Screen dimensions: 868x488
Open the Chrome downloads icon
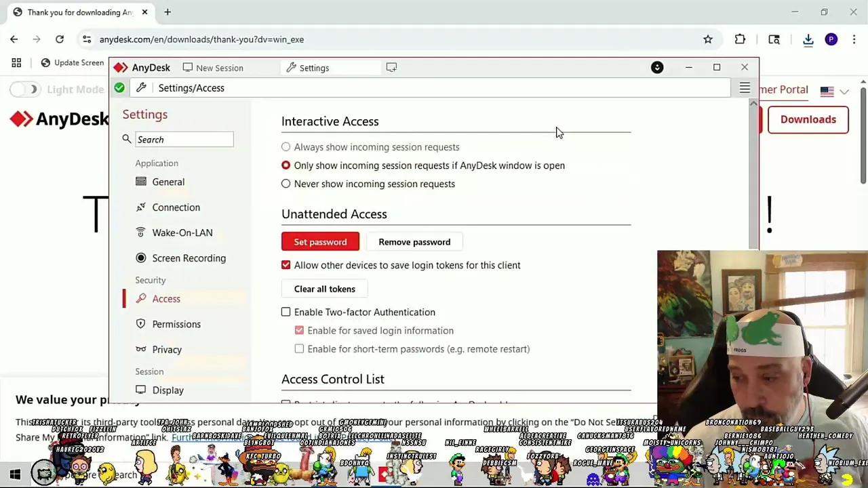(808, 39)
